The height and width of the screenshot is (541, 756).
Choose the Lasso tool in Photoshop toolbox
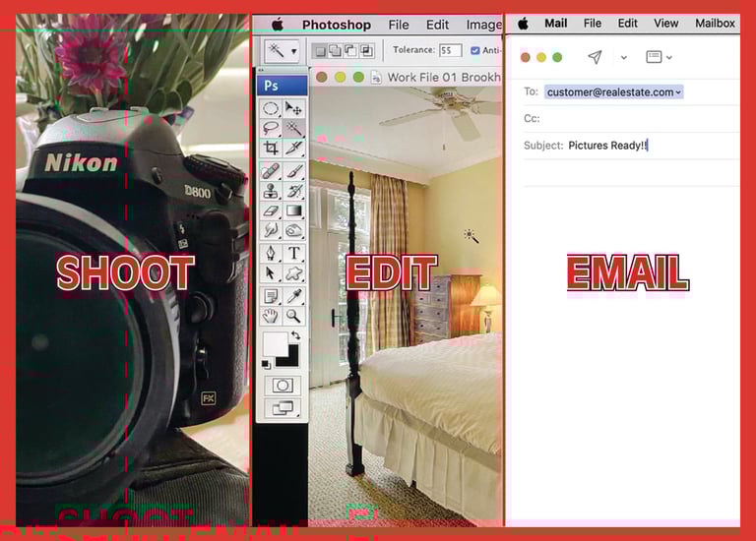point(271,128)
